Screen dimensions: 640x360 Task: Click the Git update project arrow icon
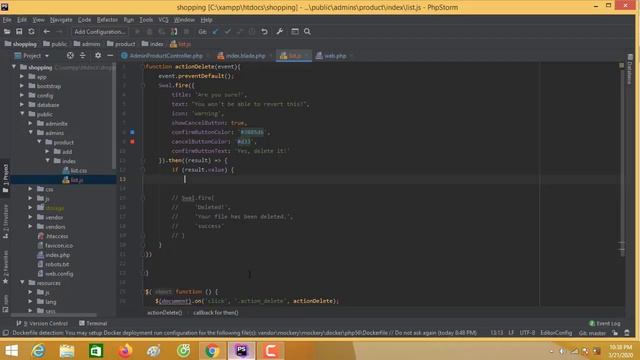215,31
